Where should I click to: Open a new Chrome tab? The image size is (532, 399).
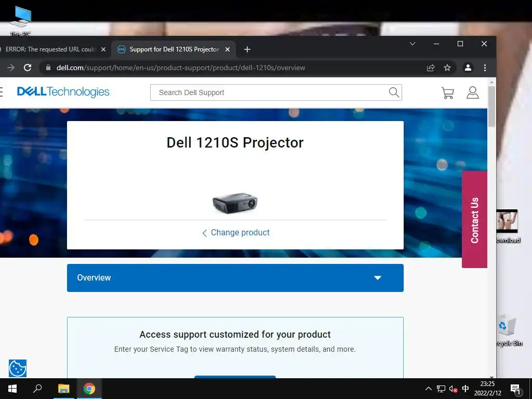point(247,49)
